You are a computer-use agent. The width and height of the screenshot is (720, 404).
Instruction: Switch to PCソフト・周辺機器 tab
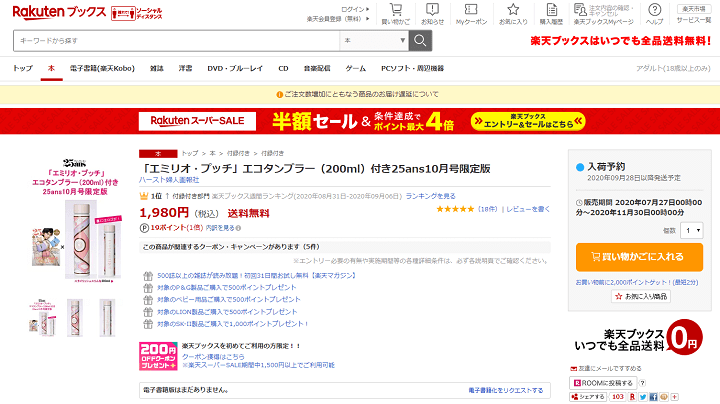click(412, 68)
